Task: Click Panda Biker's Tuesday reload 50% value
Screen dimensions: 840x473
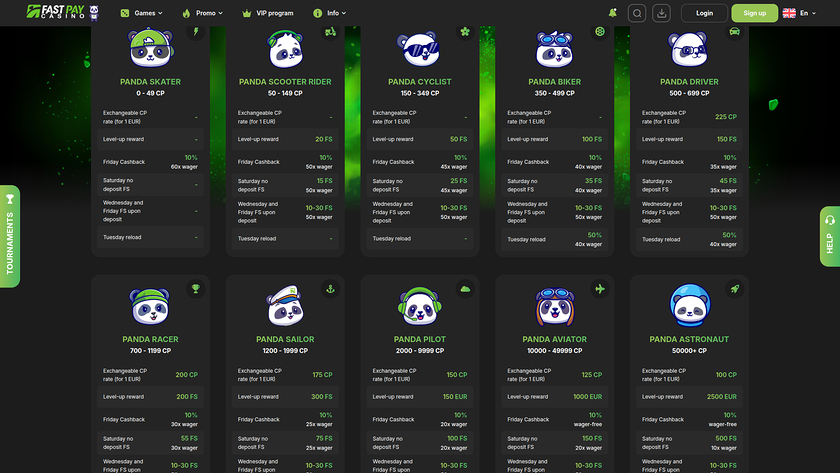Action: coord(595,235)
